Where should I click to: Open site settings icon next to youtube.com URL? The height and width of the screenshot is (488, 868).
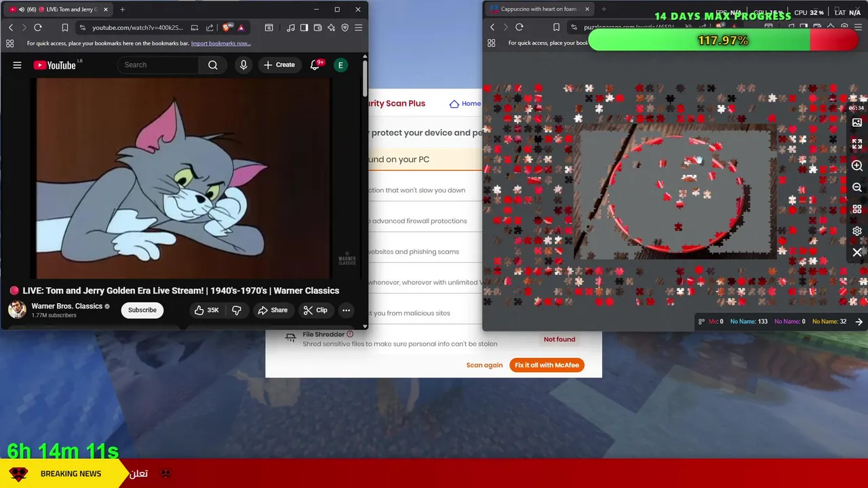tap(82, 28)
